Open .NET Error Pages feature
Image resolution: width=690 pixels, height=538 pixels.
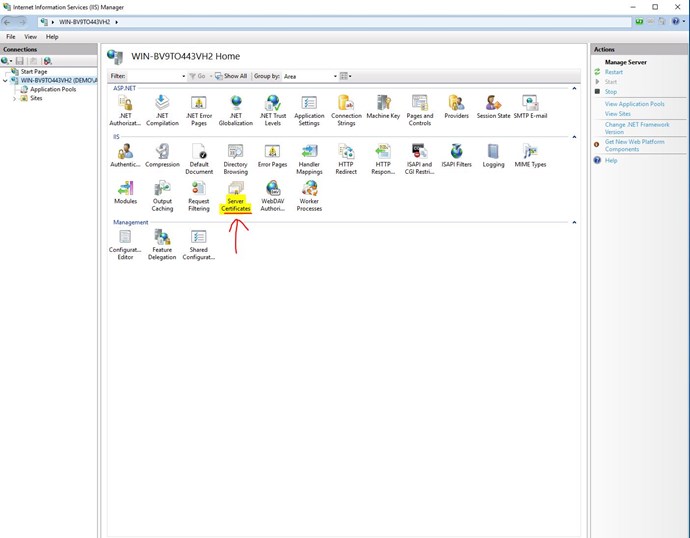click(x=199, y=110)
